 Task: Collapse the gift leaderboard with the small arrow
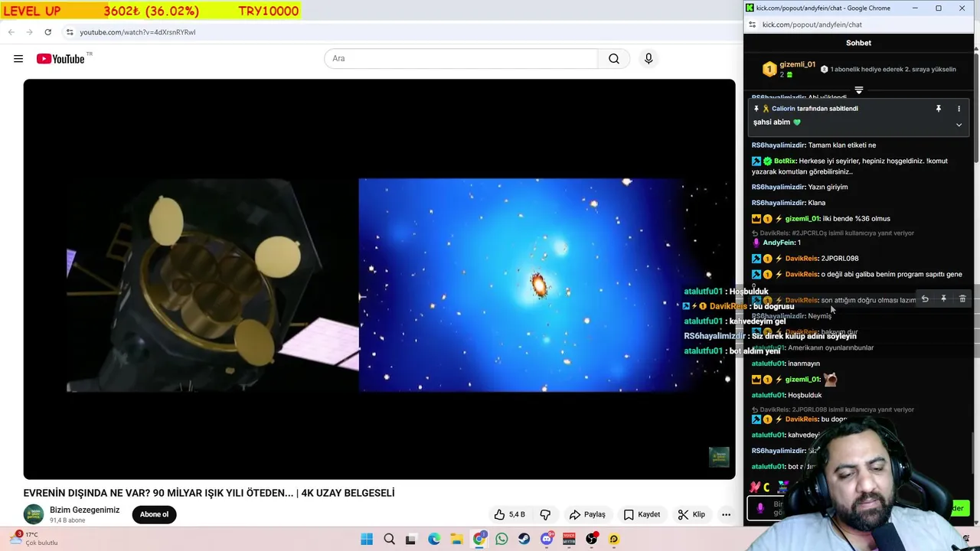click(x=858, y=90)
